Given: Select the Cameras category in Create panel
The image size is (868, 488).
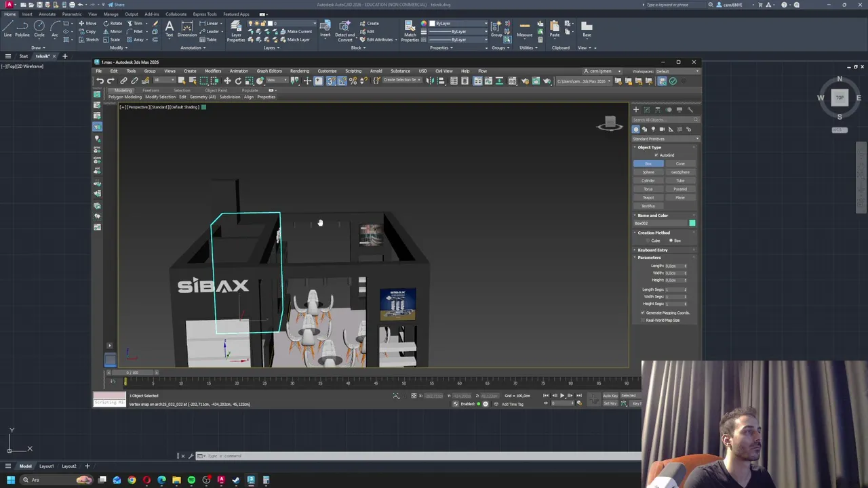Looking at the screenshot, I should 663,129.
